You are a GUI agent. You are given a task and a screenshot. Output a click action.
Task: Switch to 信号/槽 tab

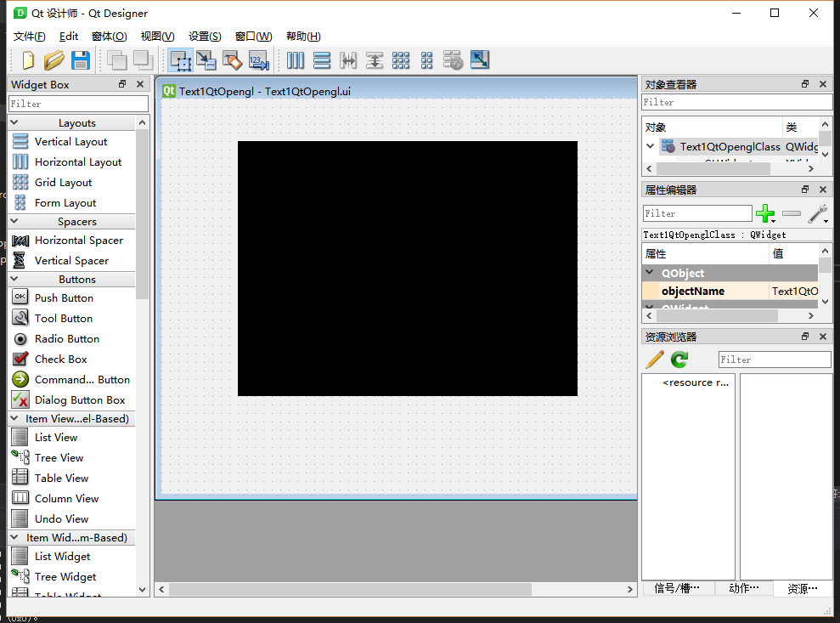tap(678, 588)
